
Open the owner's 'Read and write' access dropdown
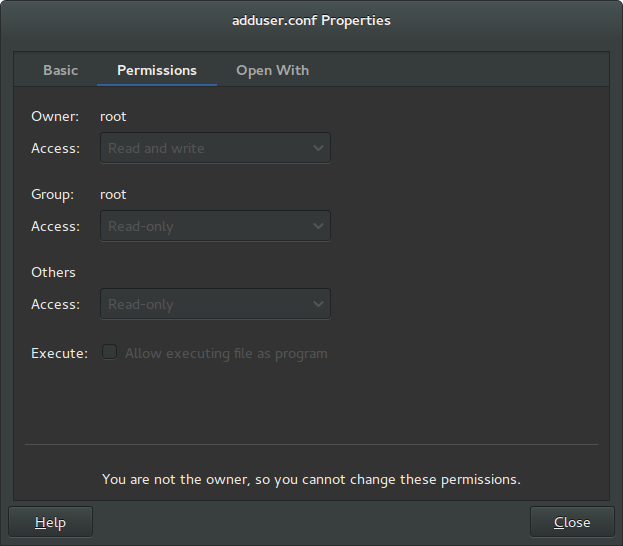tap(215, 148)
